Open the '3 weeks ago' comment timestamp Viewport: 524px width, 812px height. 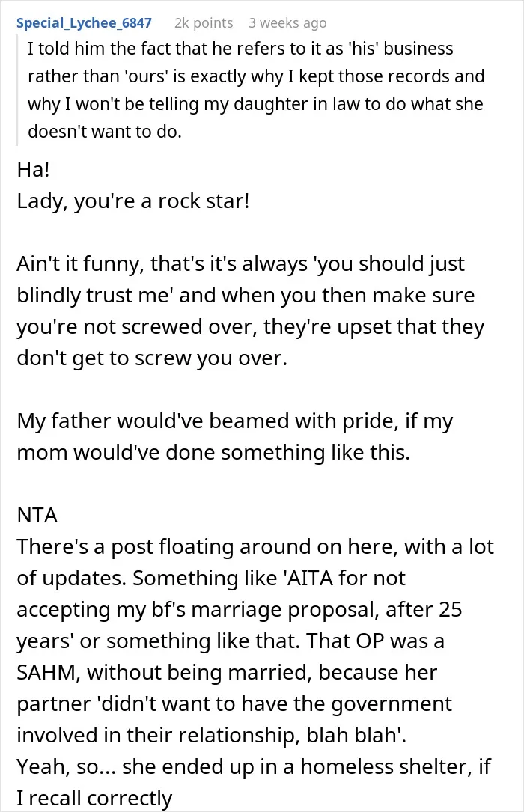[x=287, y=23]
